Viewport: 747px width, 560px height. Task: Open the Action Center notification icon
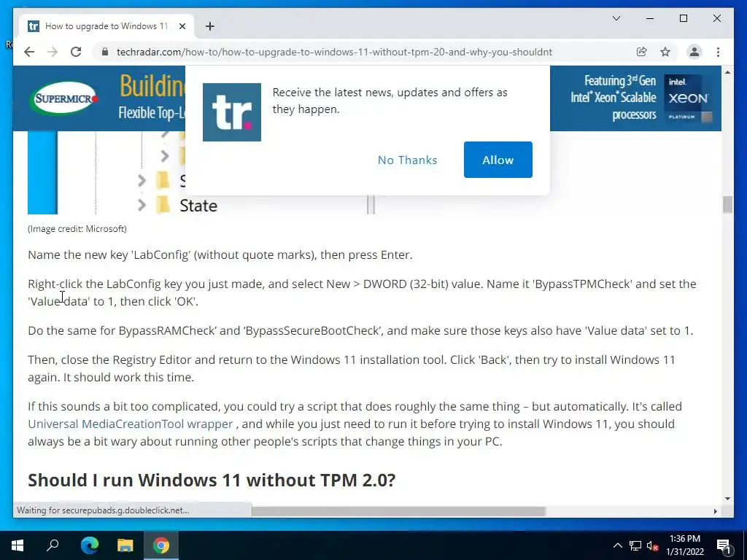(x=724, y=545)
